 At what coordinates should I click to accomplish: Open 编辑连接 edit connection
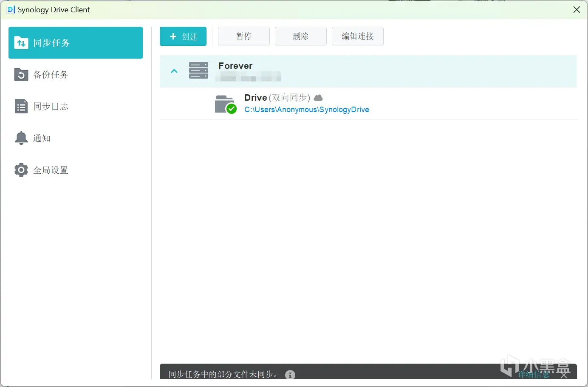tap(358, 36)
